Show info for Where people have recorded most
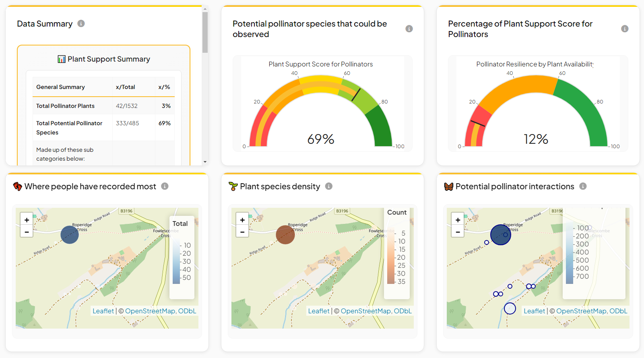This screenshot has height=358, width=644. [165, 186]
